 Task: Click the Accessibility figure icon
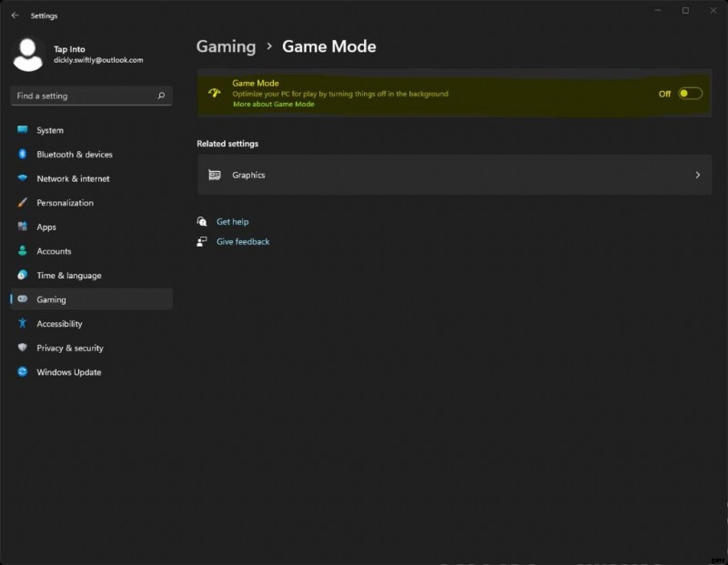click(22, 323)
